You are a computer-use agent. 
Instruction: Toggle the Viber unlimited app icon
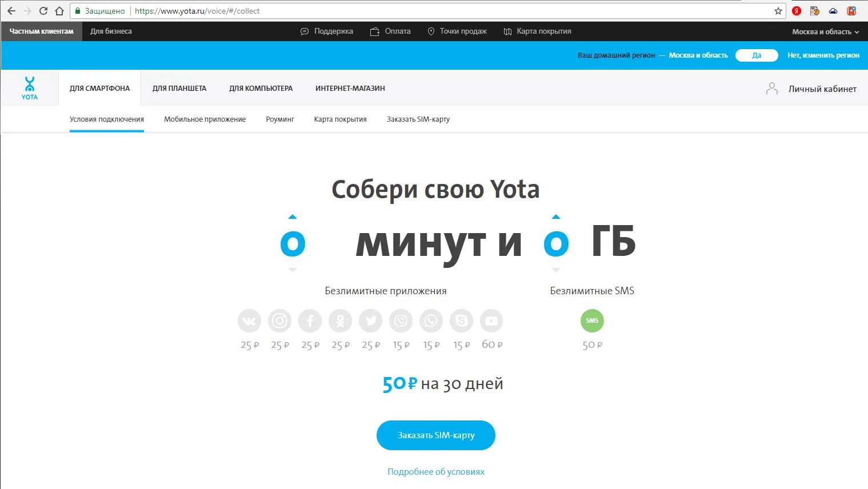tap(401, 320)
